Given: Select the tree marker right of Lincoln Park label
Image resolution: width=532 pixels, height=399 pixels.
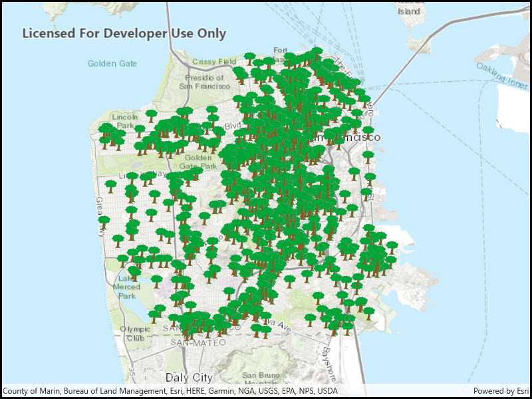Looking at the screenshot, I should coord(152,116).
